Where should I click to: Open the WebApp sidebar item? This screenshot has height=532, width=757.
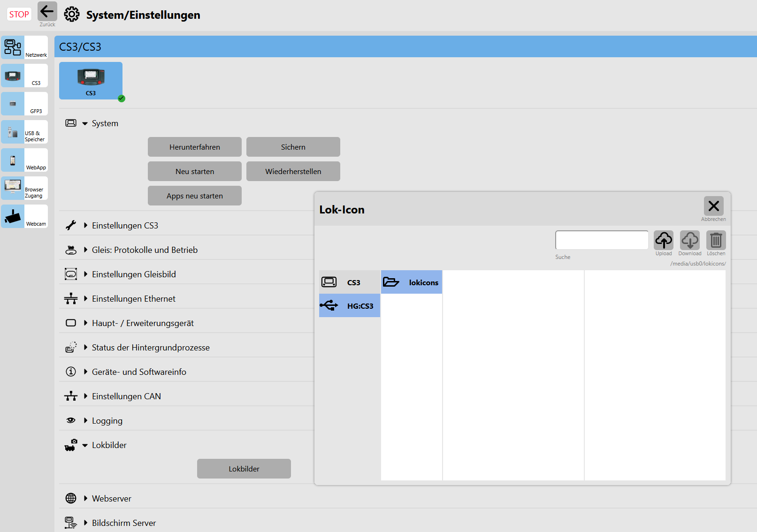pyautogui.click(x=24, y=160)
